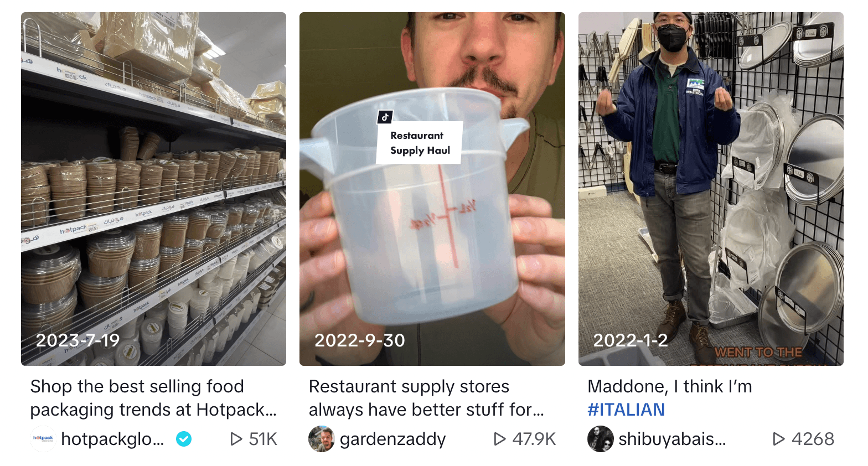868x466 pixels.
Task: Click the hotpackglo profile avatar
Action: tap(43, 439)
